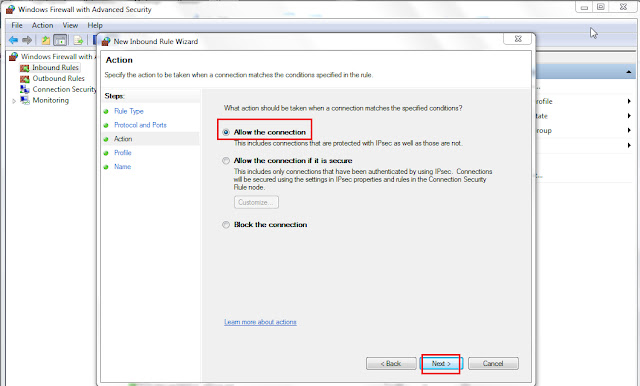Click the disabled Customize button

click(x=256, y=202)
